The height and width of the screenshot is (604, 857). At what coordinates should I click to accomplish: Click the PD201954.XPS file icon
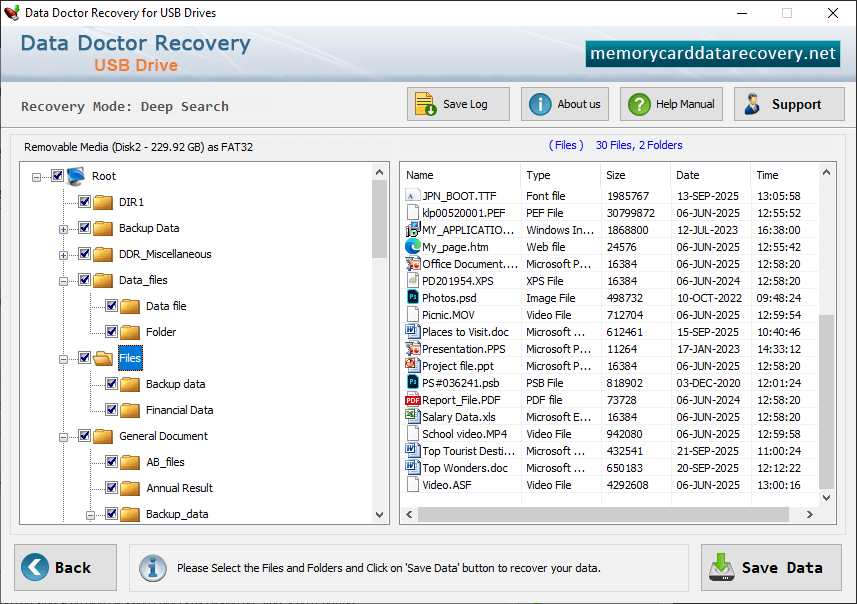412,280
